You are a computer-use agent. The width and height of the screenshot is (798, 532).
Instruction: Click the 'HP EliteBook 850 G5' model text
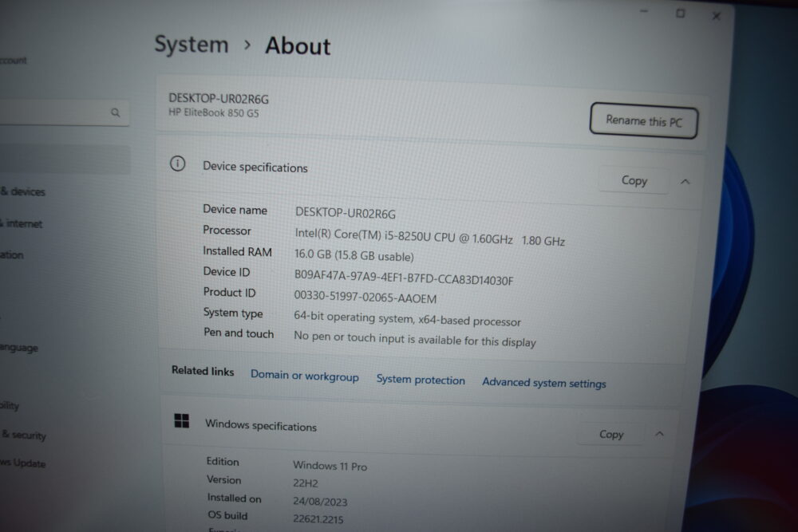(214, 112)
